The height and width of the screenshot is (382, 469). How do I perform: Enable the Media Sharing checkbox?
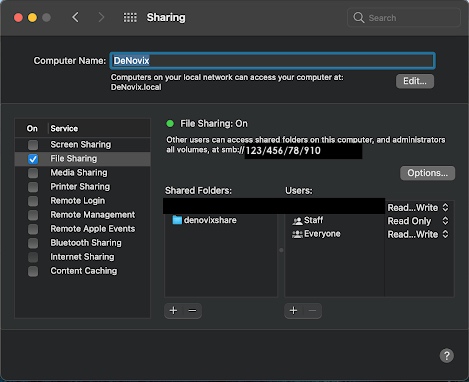pos(33,173)
